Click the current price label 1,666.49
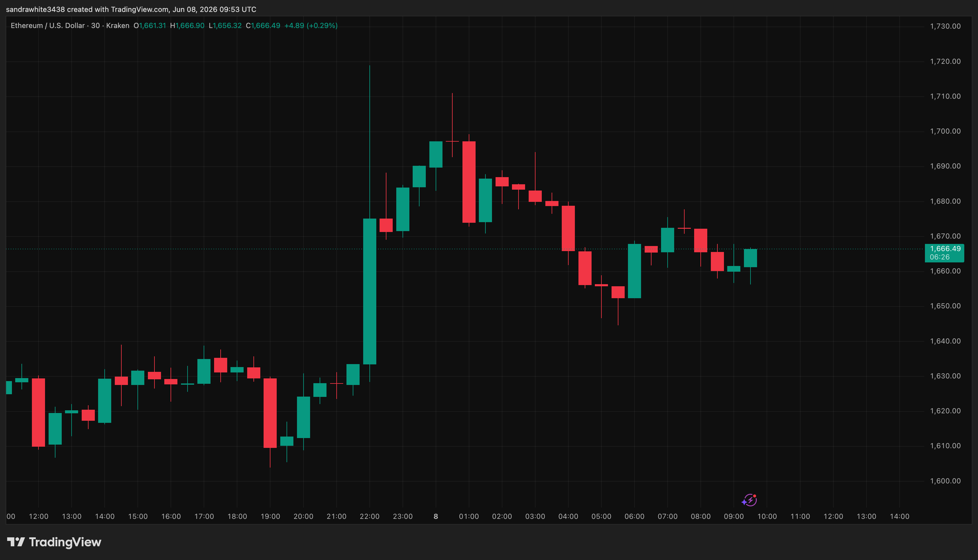 (945, 248)
